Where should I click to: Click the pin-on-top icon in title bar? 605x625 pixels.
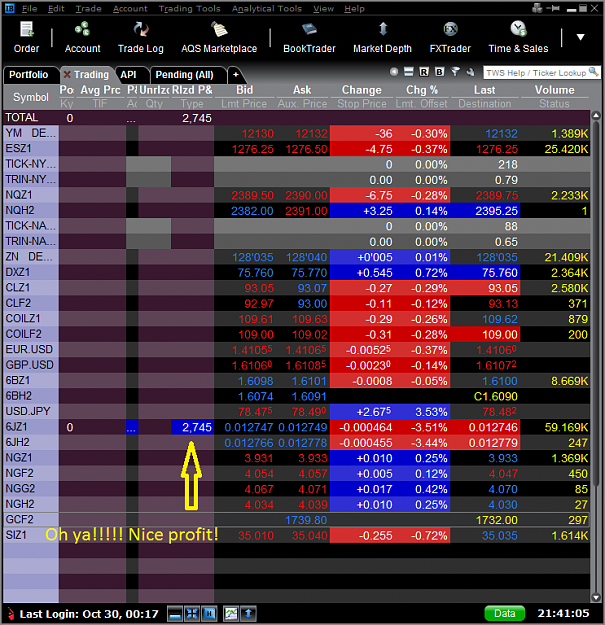(554, 8)
